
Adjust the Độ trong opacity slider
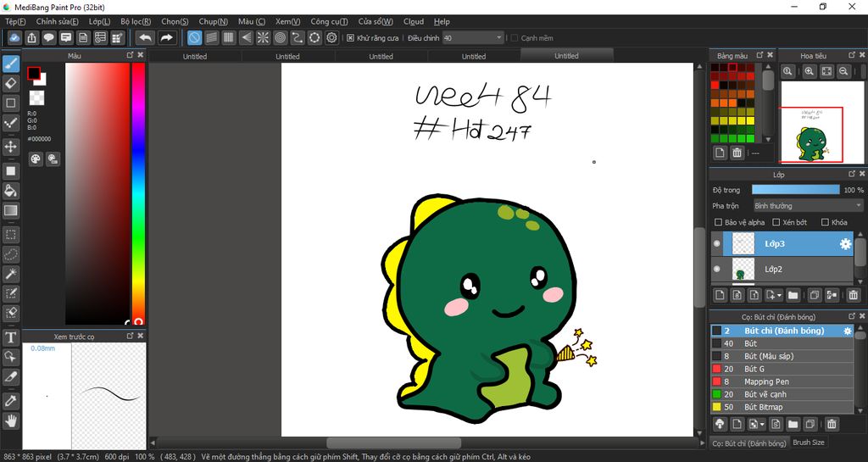[795, 190]
